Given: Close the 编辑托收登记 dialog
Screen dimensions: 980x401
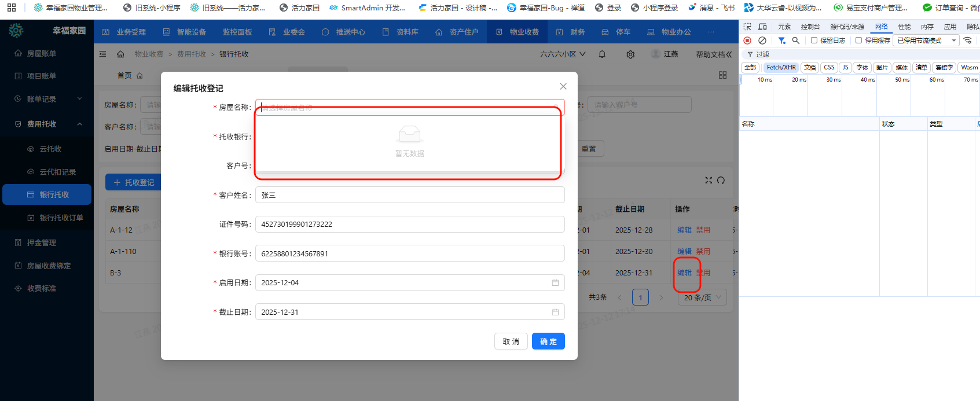Looking at the screenshot, I should [563, 86].
